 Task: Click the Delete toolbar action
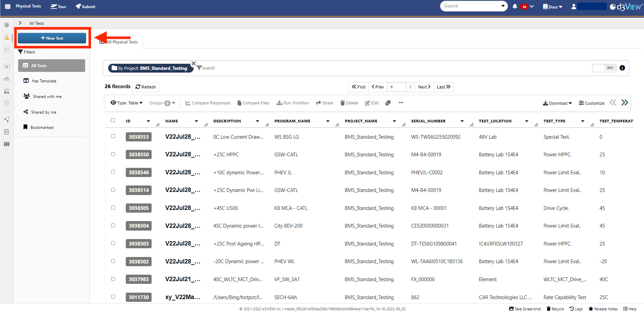click(x=349, y=103)
